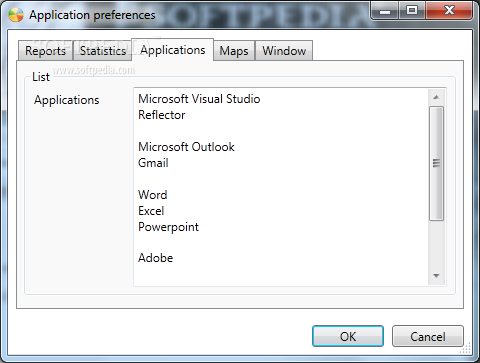
Task: Maximize the Application preferences window
Action: pyautogui.click(x=412, y=11)
